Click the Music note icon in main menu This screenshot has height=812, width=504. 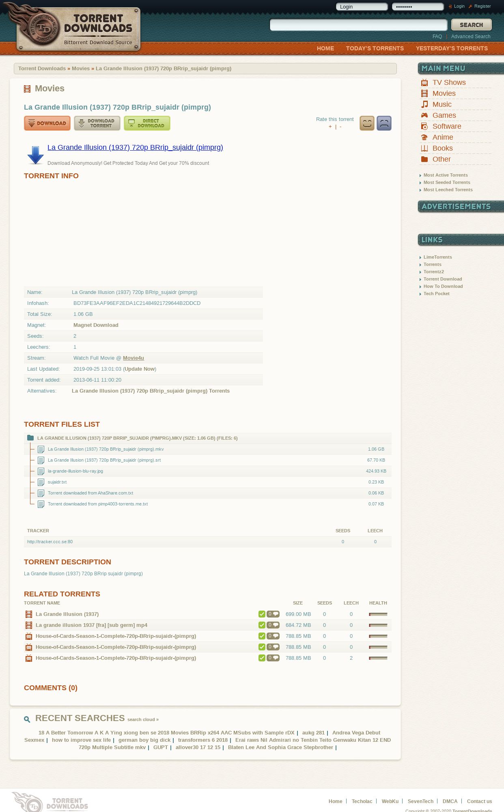point(424,104)
